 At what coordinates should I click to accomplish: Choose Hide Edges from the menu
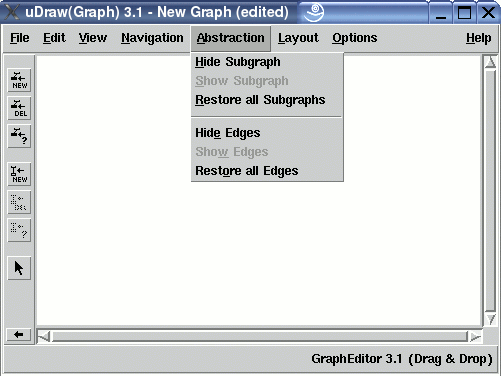click(x=267, y=133)
